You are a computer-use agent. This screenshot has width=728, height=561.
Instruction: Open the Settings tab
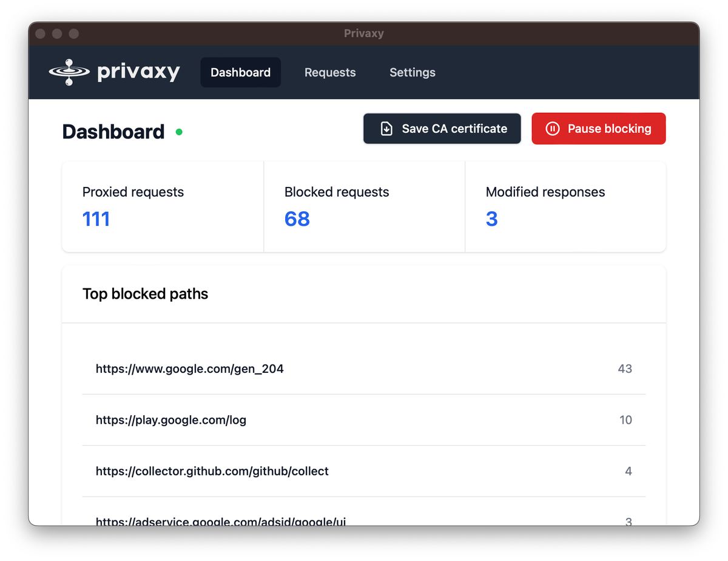point(412,72)
